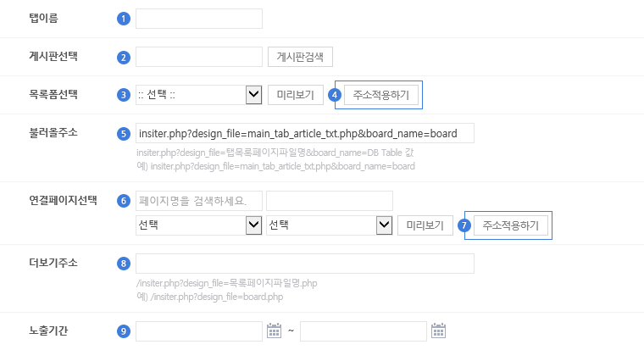Click the page name search field
Screen dimensions: 644x350
click(x=199, y=201)
